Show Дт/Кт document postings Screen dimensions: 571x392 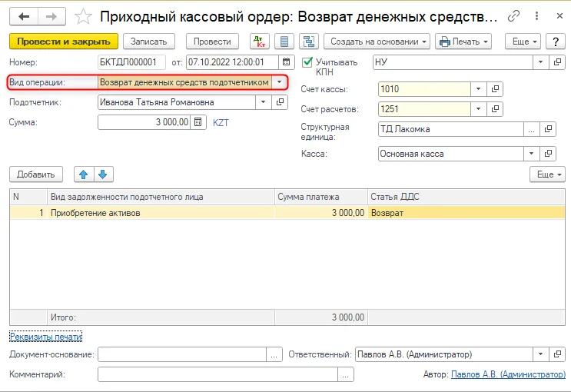coord(260,42)
